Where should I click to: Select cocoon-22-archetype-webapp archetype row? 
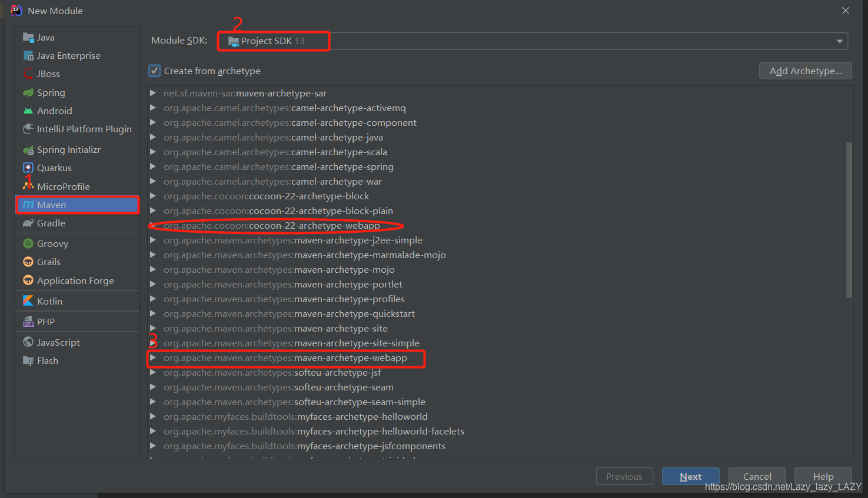[x=500, y=225]
